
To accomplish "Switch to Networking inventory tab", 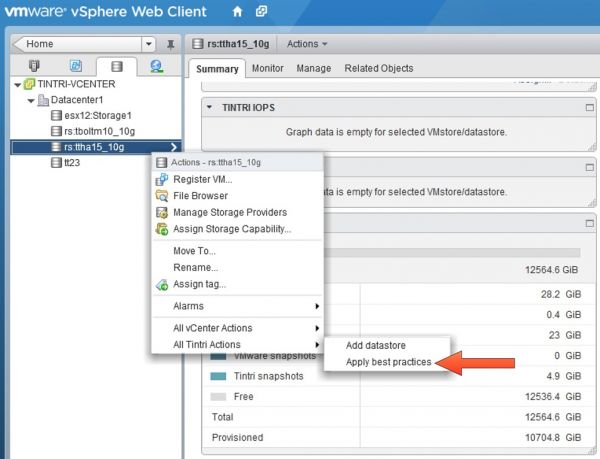I will click(x=156, y=66).
